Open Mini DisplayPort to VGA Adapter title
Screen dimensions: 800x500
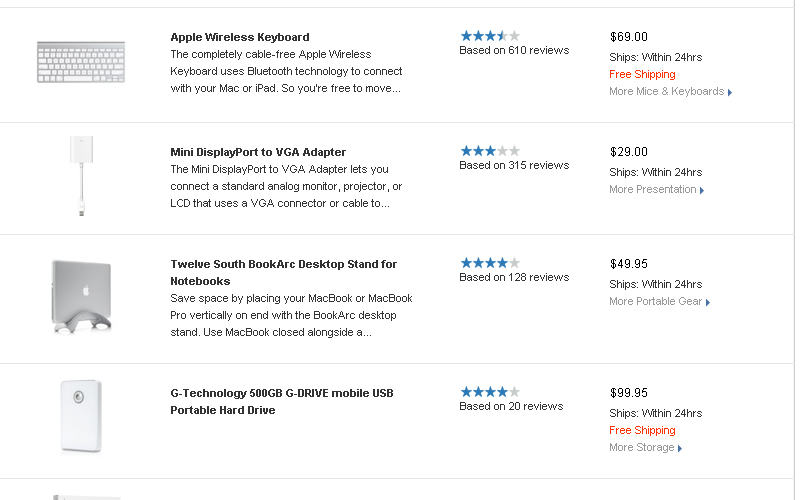pos(258,152)
